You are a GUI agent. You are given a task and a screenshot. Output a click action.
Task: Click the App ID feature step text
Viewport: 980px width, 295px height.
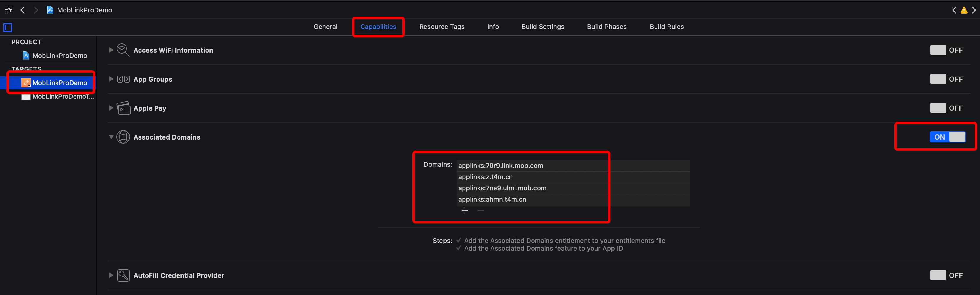point(543,248)
